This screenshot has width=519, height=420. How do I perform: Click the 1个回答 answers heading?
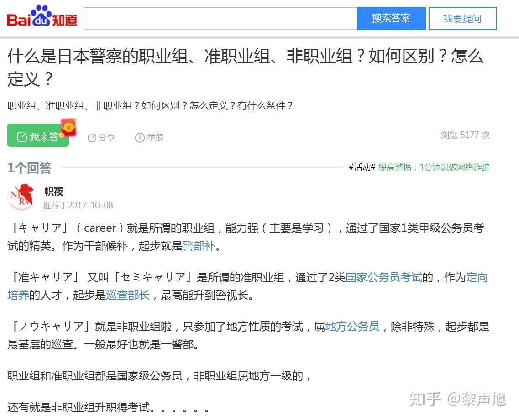coord(30,168)
